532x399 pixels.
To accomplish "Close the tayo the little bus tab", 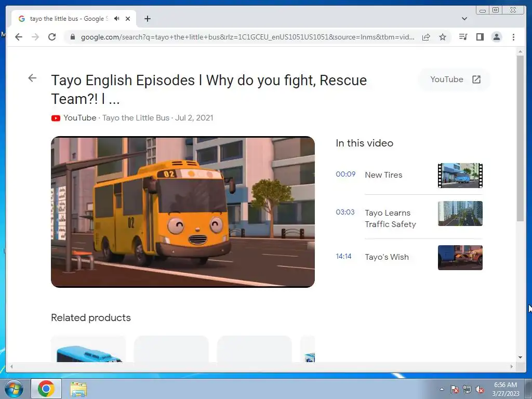I will pos(128,19).
